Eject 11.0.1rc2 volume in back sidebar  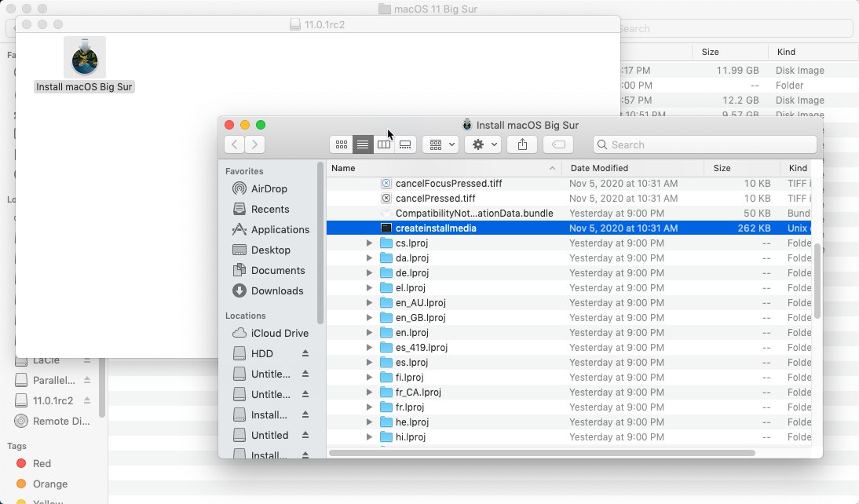coord(87,400)
